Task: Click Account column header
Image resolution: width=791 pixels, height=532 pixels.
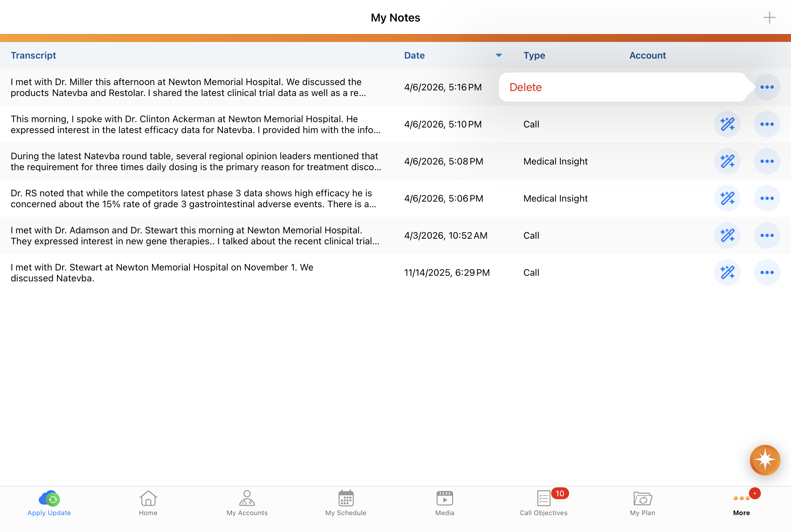Action: click(x=647, y=55)
